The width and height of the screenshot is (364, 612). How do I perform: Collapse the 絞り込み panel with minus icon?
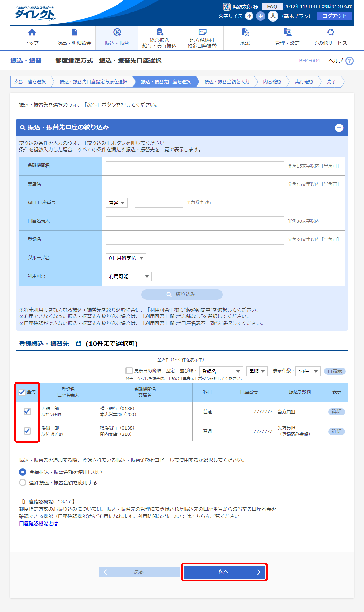pyautogui.click(x=339, y=128)
